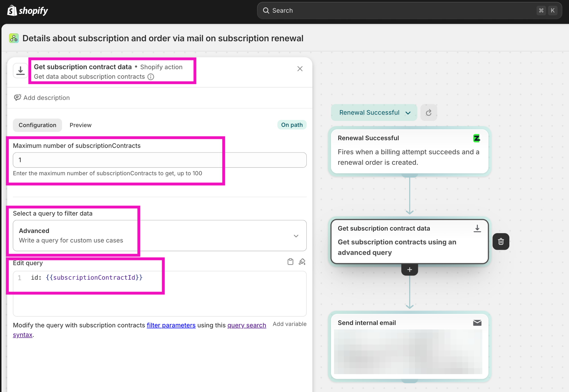
Task: Open the query search syntax link
Action: 247,325
